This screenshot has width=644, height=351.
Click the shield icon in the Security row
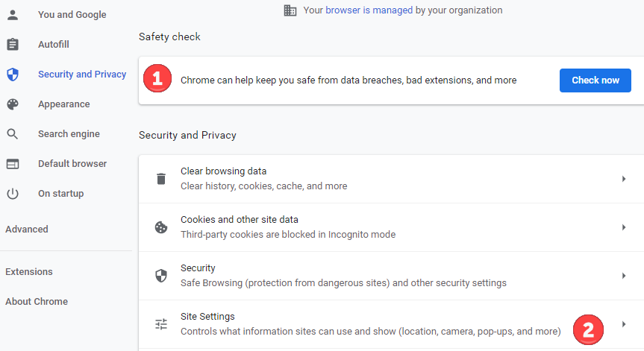coord(161,276)
